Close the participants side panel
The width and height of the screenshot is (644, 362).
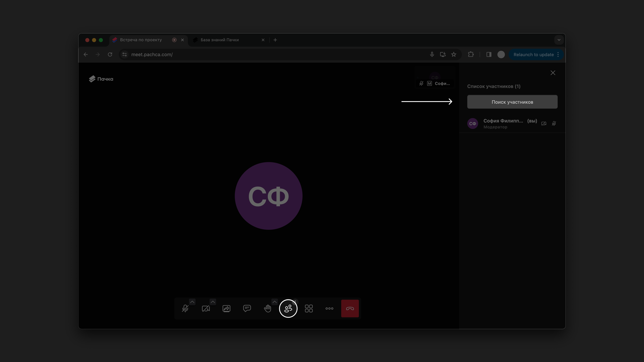pos(553,73)
